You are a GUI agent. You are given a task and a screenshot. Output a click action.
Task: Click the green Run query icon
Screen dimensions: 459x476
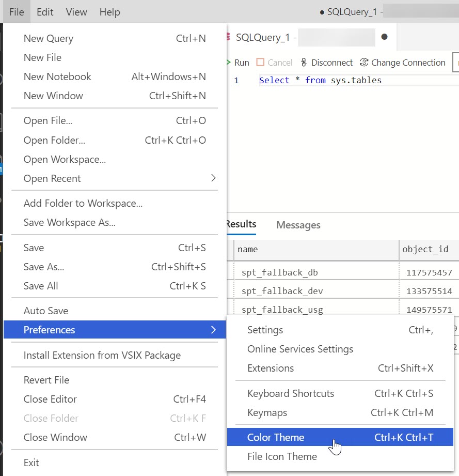tap(229, 63)
